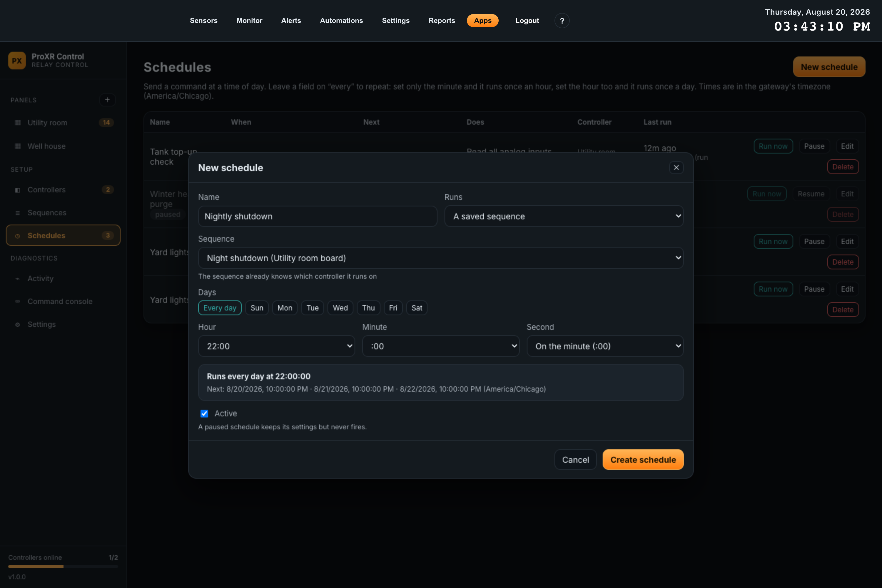Open the Reports top menu
Viewport: 882px width, 588px height.
442,21
